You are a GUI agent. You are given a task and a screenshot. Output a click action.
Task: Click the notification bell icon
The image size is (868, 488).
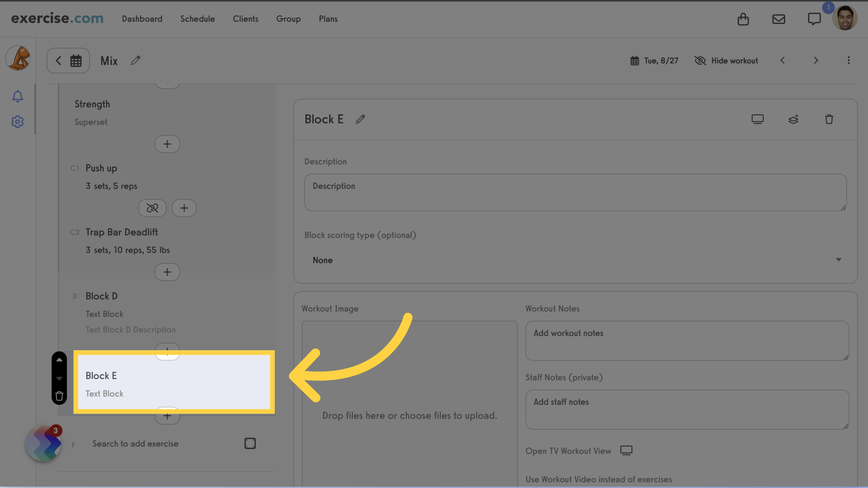[x=17, y=96]
